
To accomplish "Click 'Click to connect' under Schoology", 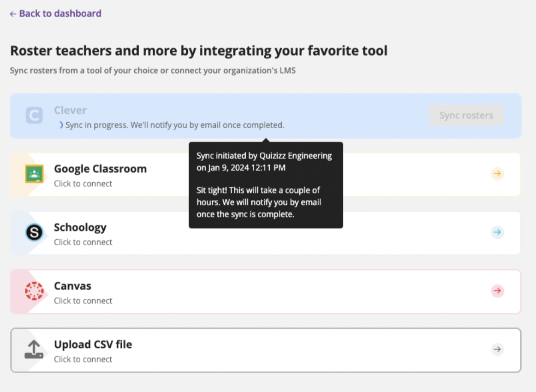I will (x=83, y=242).
